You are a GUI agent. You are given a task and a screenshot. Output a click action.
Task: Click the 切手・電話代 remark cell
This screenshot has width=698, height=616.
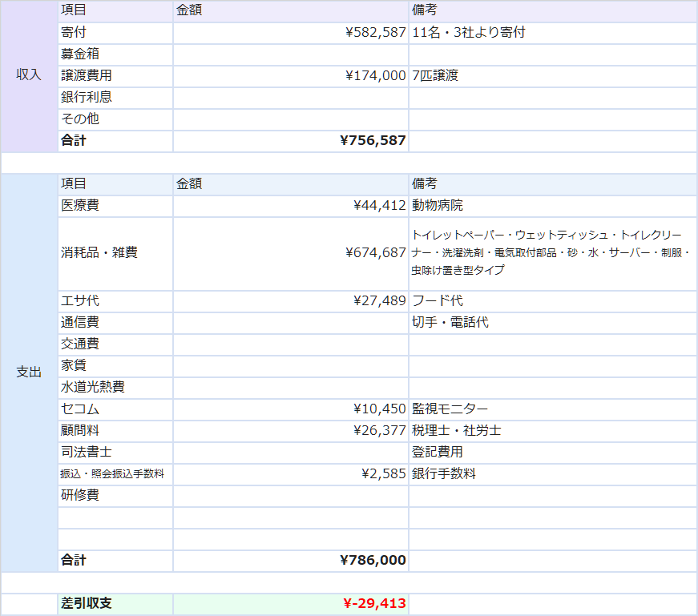point(552,323)
